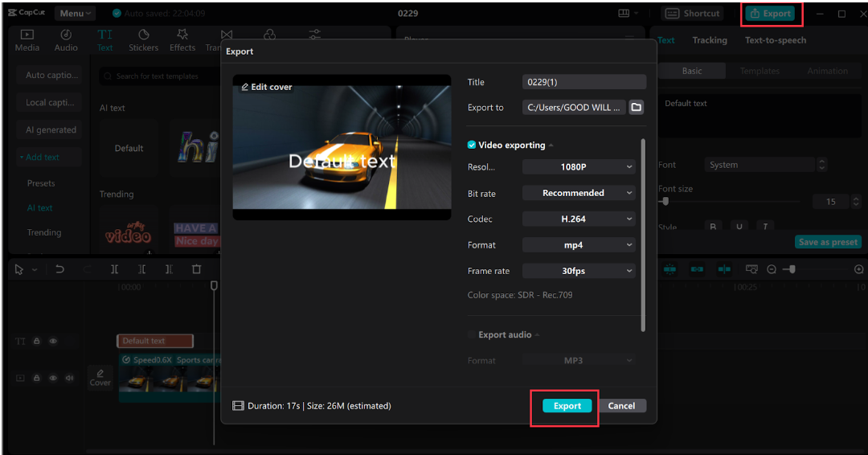The image size is (868, 455).
Task: Click the film strip icon near Duration
Action: [x=238, y=406]
